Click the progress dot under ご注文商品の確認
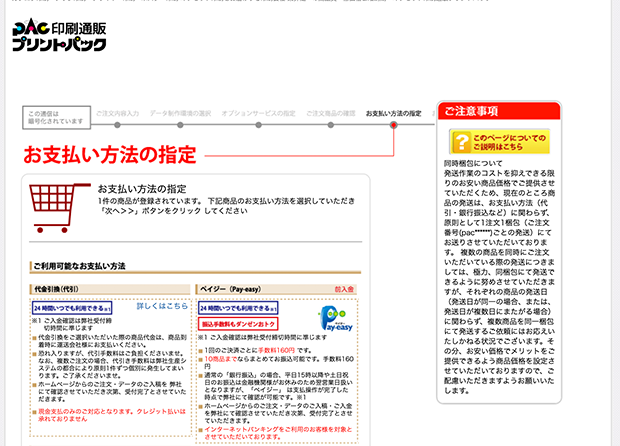Image resolution: width=620 pixels, height=446 pixels. point(331,125)
